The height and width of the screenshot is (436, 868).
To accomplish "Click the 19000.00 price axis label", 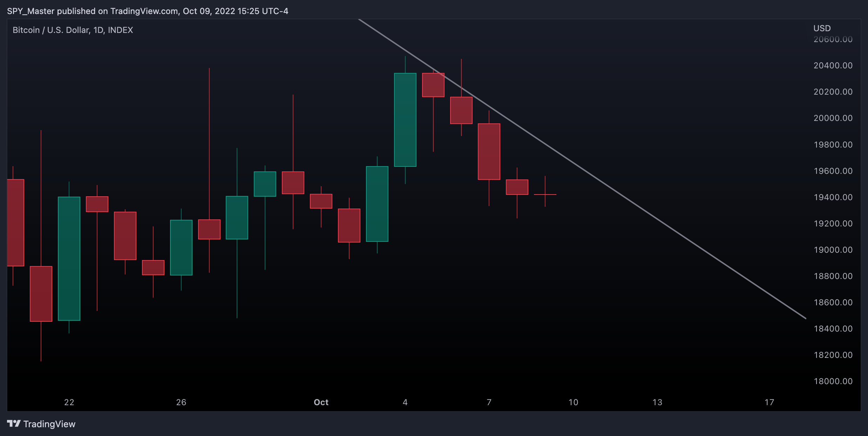I will pos(833,250).
